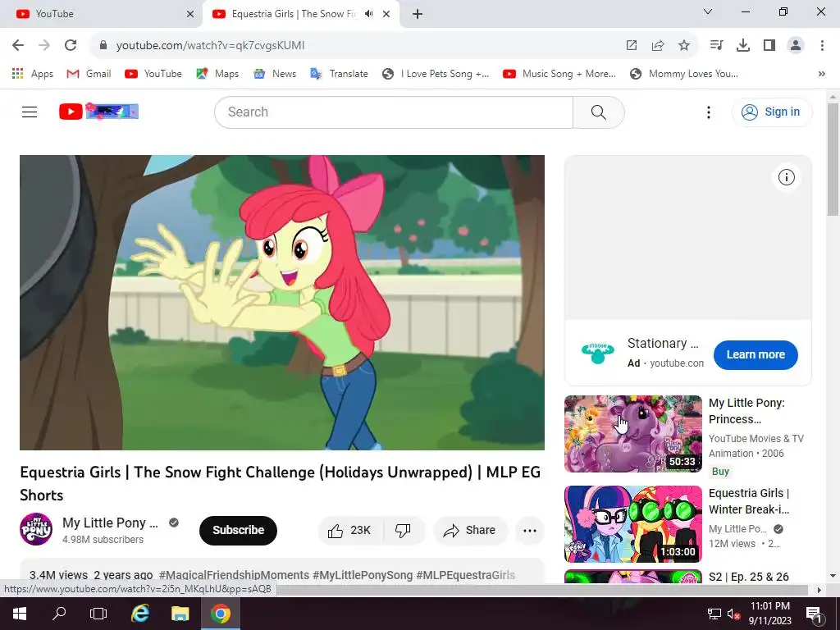Screen dimensions: 840x630
Task: Open Apps bookmark shortcut
Action: coord(33,74)
